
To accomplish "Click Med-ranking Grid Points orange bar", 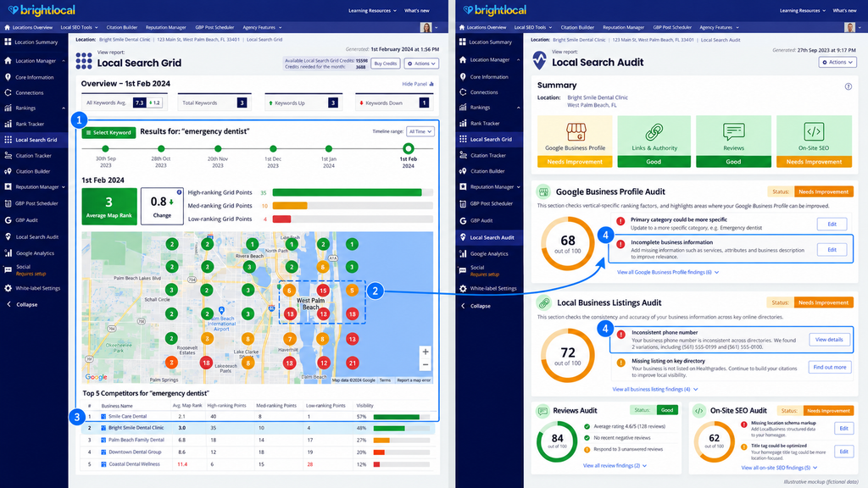I will 290,206.
